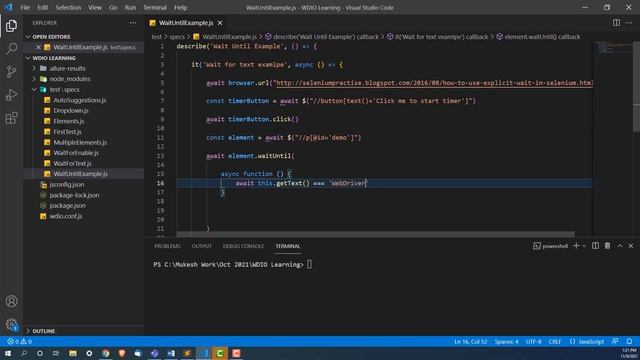Image resolution: width=640 pixels, height=360 pixels.
Task: Change line ending via CRLF entry
Action: click(555, 341)
